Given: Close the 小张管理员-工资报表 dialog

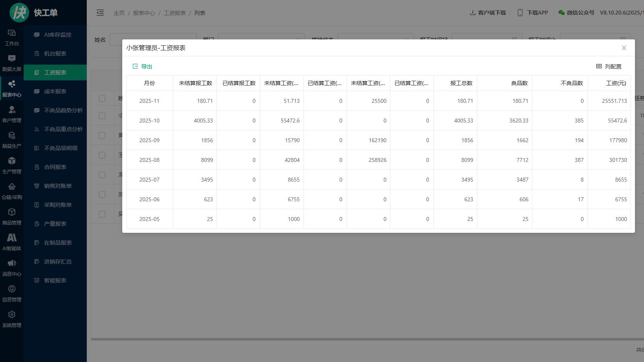Looking at the screenshot, I should [x=624, y=48].
